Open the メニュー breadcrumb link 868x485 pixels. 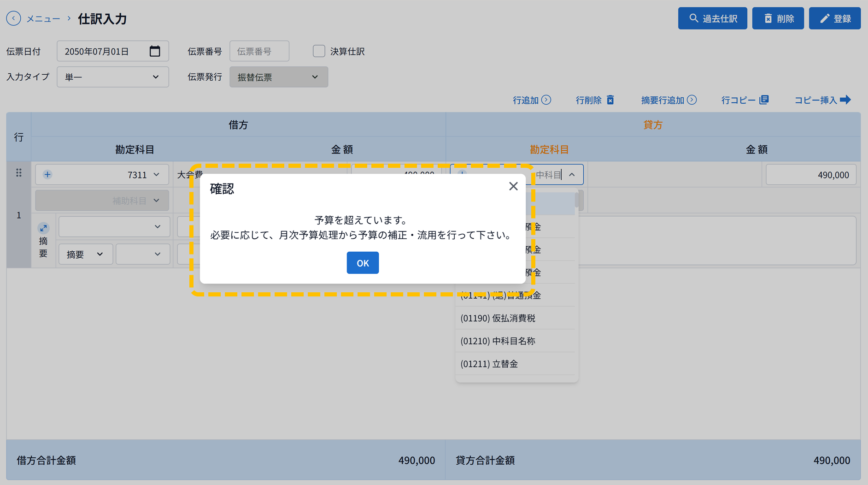43,19
